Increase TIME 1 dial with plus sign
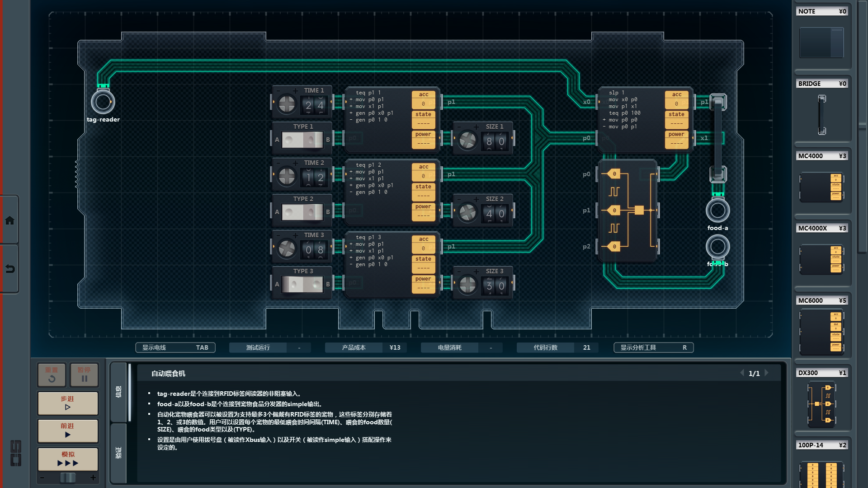The height and width of the screenshot is (488, 868). [x=295, y=91]
